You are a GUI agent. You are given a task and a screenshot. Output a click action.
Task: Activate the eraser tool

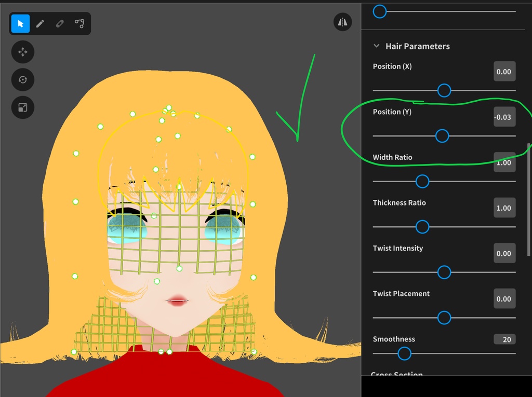[59, 23]
